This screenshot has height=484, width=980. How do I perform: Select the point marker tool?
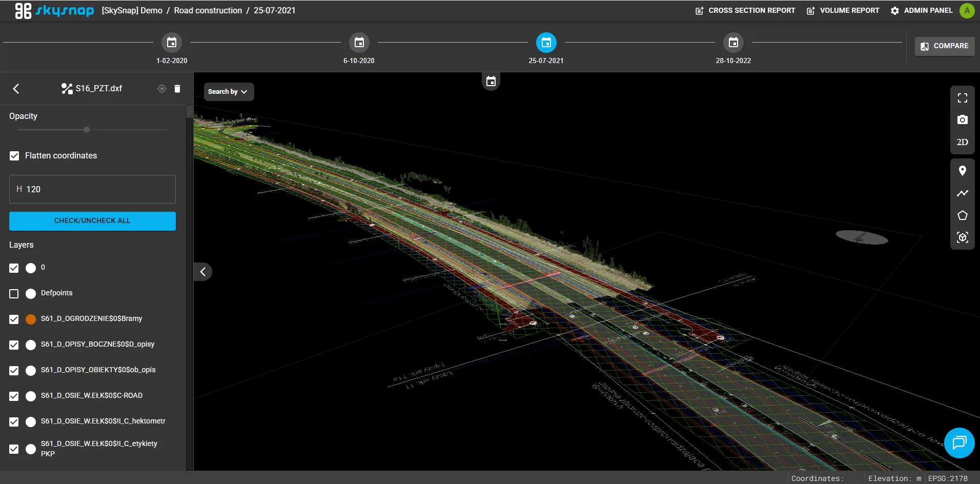(x=962, y=171)
